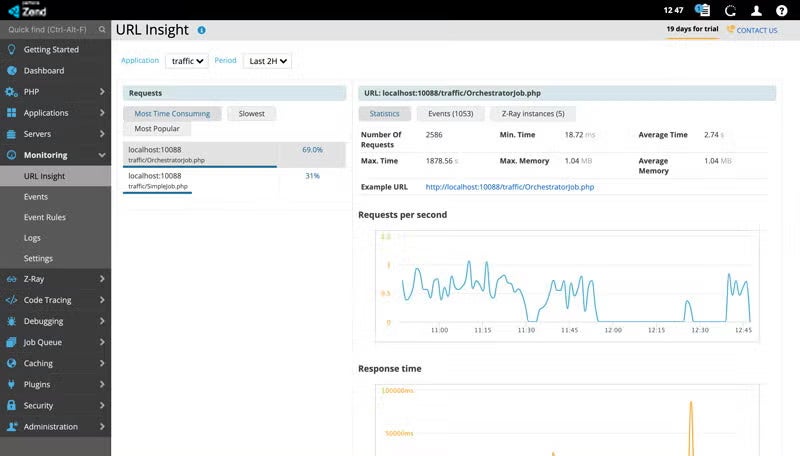800x456 pixels.
Task: Open the Z-Ray instances (5) tab
Action: point(532,114)
